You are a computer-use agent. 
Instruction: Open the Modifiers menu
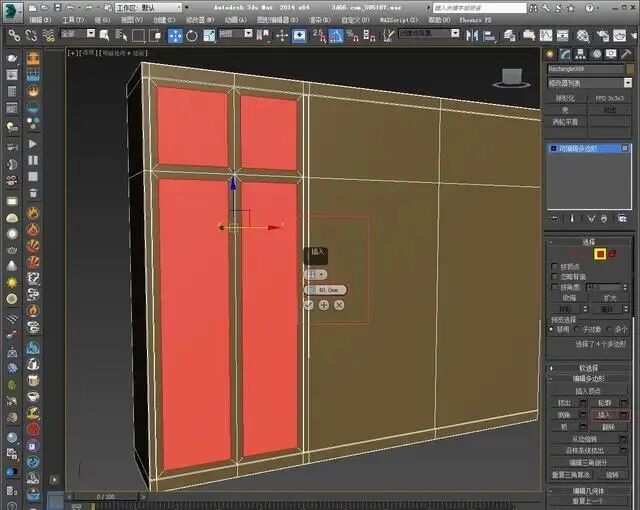pos(200,20)
